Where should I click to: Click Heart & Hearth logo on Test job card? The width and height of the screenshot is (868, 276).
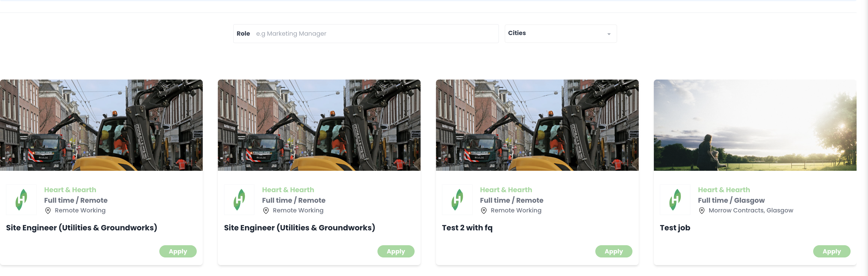675,200
